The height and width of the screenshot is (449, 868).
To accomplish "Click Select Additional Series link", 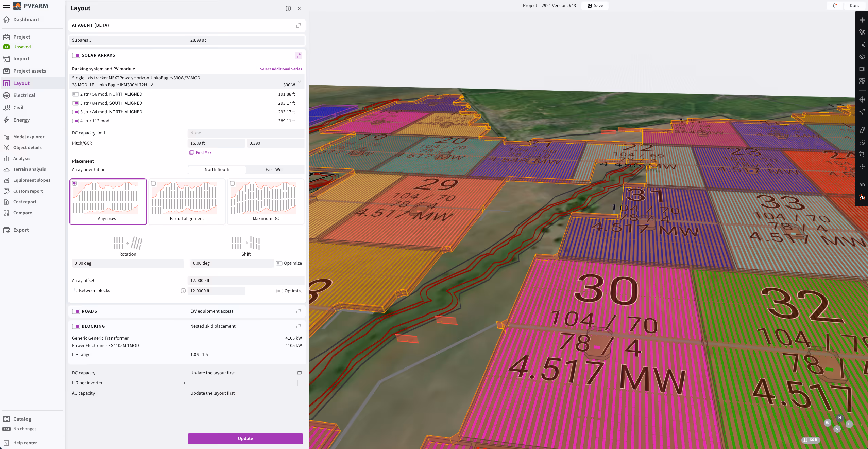I will click(278, 69).
